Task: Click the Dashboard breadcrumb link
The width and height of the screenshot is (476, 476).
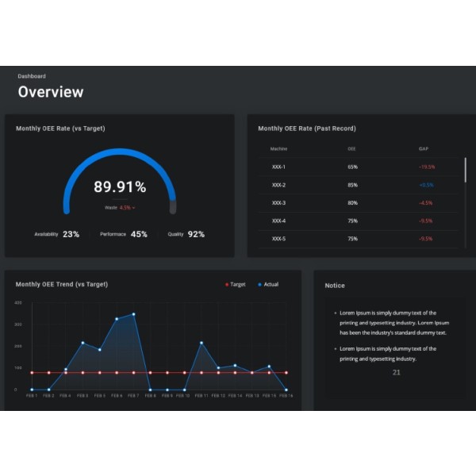Action: 32,76
